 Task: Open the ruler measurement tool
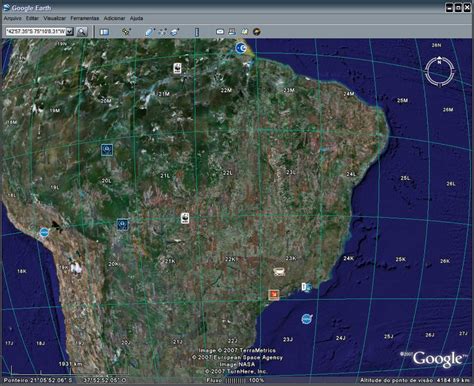click(197, 32)
